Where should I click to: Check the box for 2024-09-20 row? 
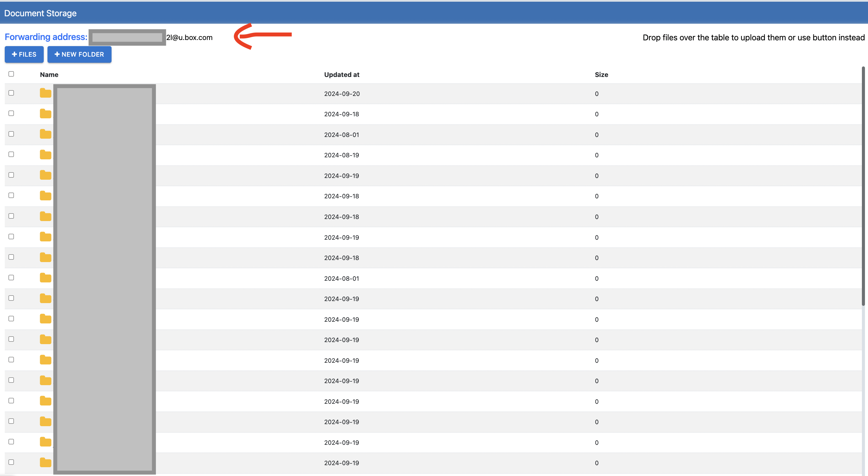[x=11, y=93]
